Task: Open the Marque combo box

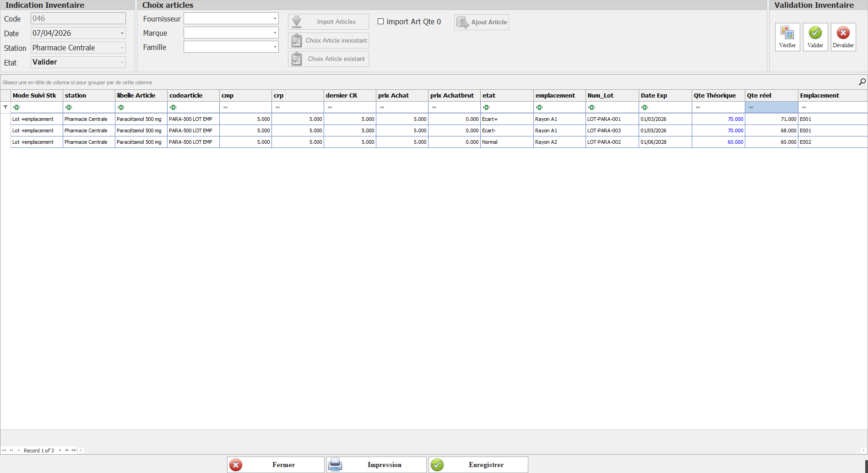Action: point(275,33)
